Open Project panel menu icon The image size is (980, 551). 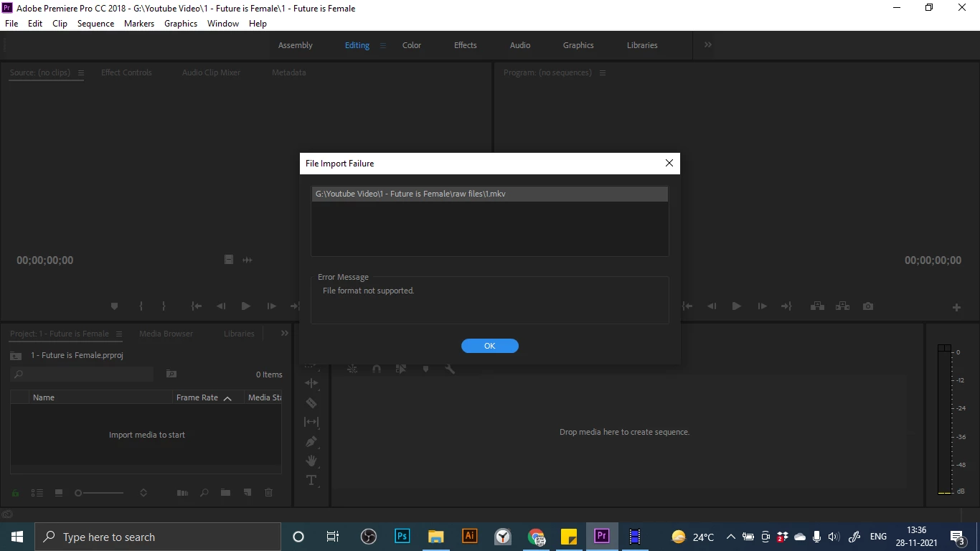119,334
